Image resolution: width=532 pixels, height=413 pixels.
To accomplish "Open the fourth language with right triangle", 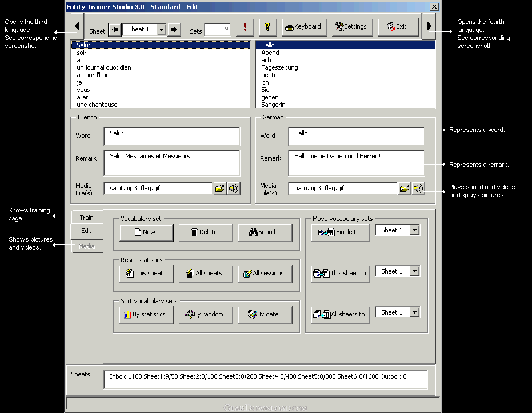I will [x=429, y=26].
